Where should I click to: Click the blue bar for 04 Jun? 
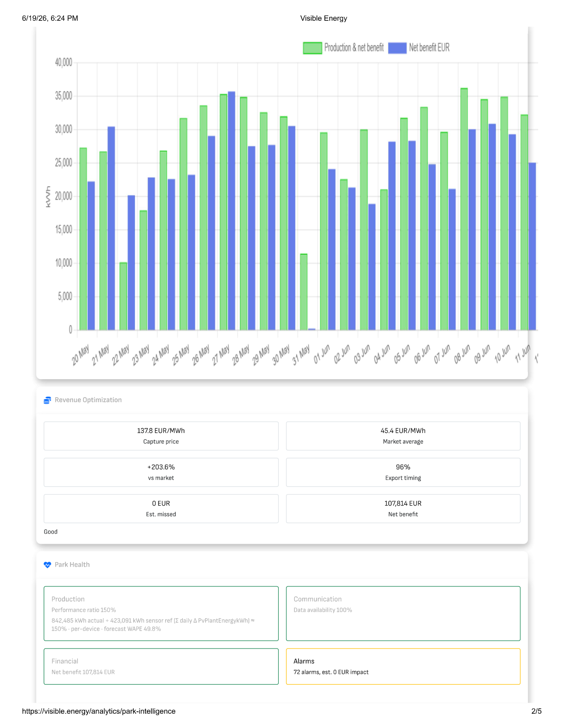tap(392, 236)
